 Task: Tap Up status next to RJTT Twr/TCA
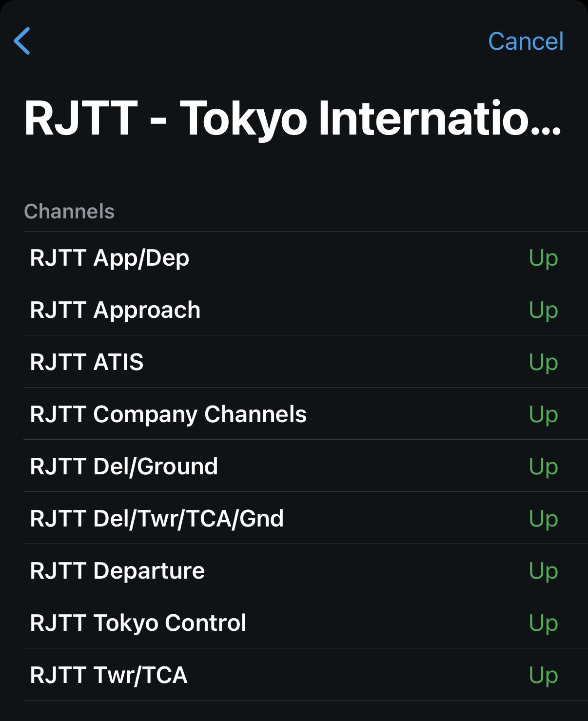click(x=543, y=675)
